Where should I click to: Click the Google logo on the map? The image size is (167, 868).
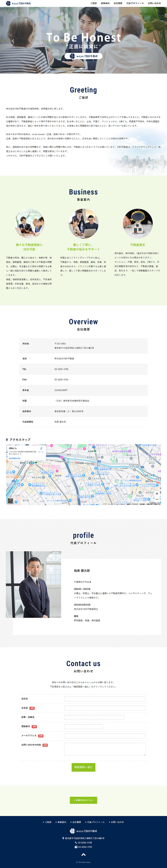click(x=84, y=502)
